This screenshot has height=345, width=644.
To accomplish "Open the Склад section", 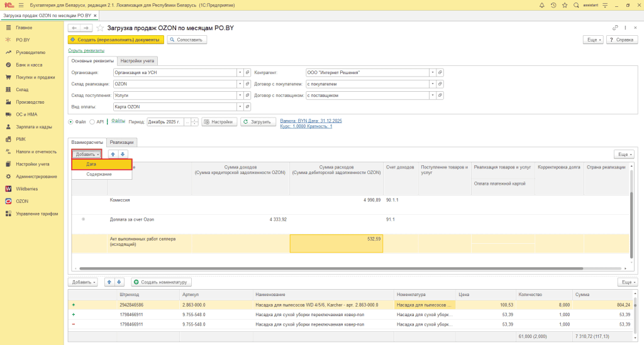I will click(22, 89).
